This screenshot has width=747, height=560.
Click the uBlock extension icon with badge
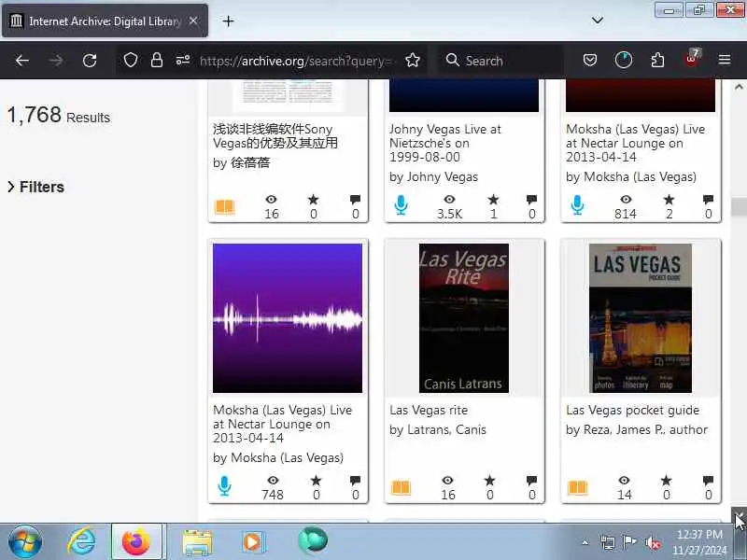692,59
